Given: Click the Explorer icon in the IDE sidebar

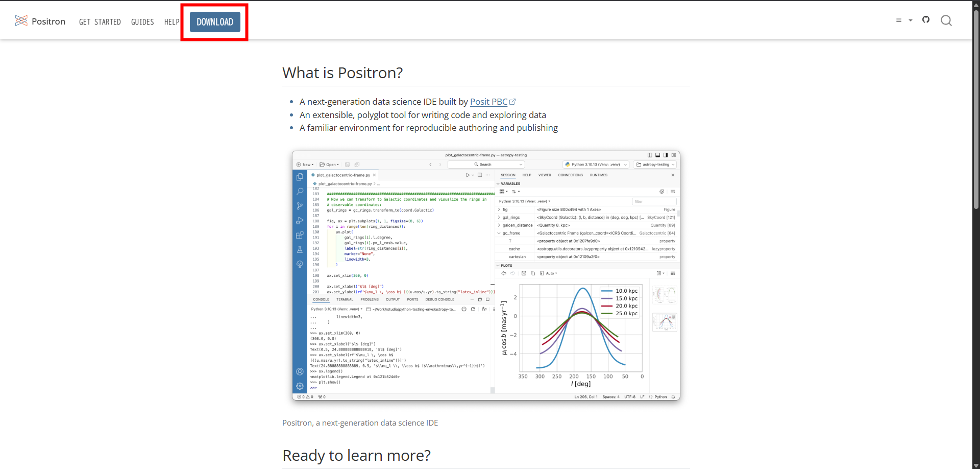Looking at the screenshot, I should (300, 177).
